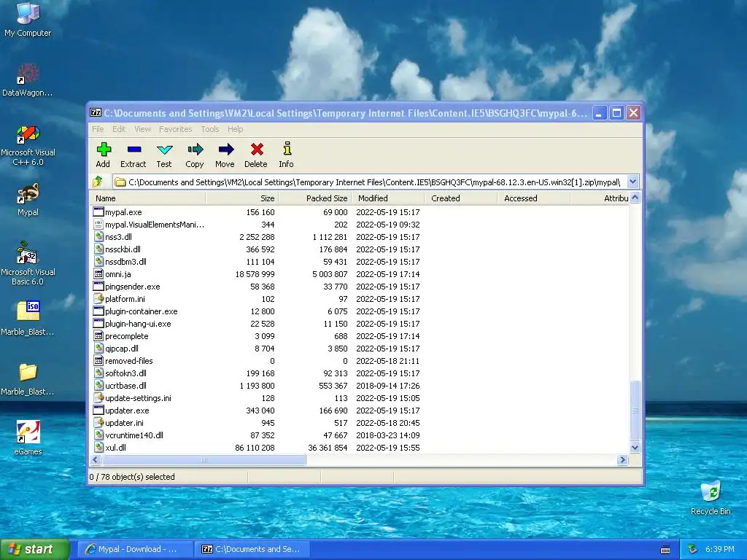This screenshot has height=560, width=747.
Task: Click the Extract toolbar icon
Action: 134,149
